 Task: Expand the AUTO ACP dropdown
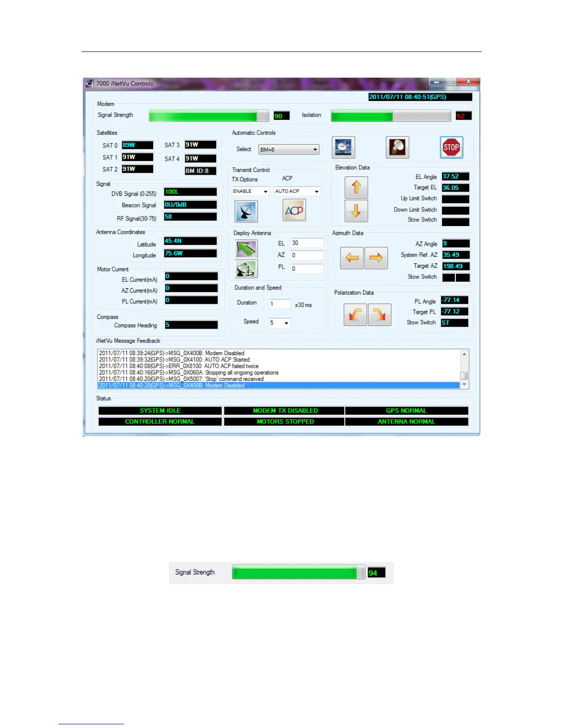(297, 191)
